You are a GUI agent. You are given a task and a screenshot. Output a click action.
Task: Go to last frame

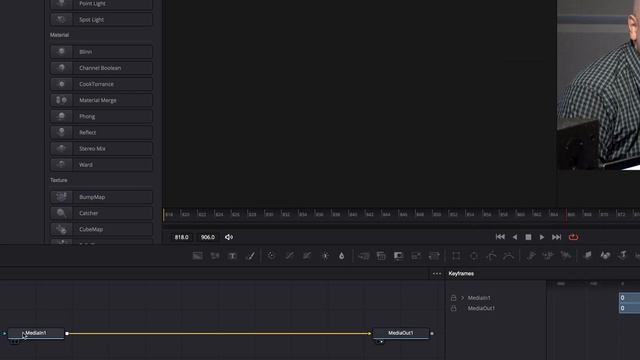(556, 237)
